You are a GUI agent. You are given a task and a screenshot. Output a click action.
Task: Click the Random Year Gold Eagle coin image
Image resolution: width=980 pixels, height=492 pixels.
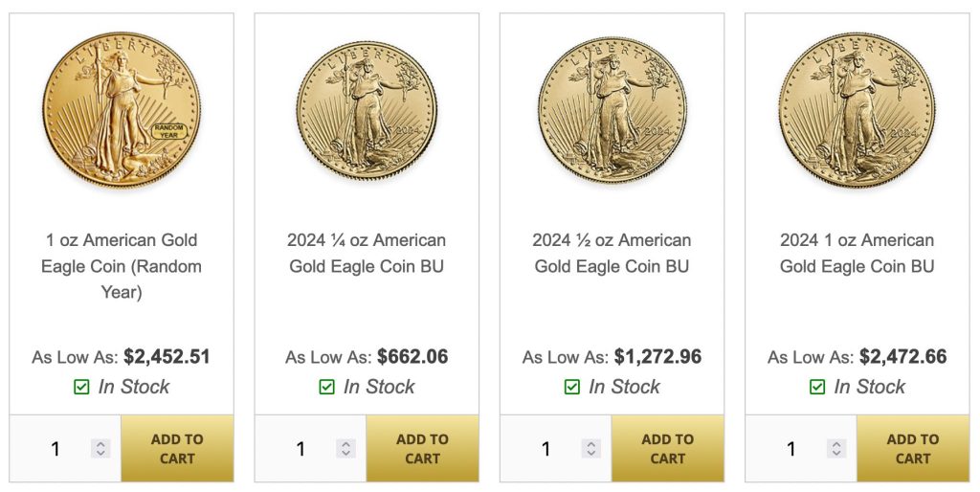(x=122, y=109)
